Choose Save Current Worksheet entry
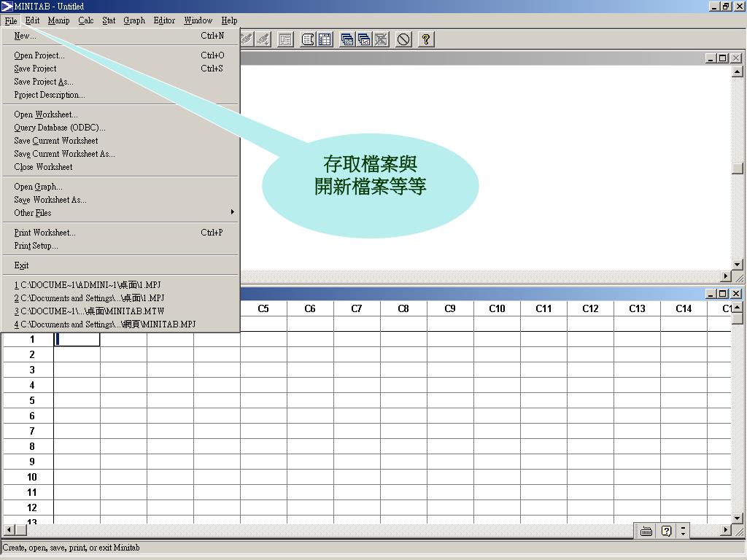 click(120, 141)
